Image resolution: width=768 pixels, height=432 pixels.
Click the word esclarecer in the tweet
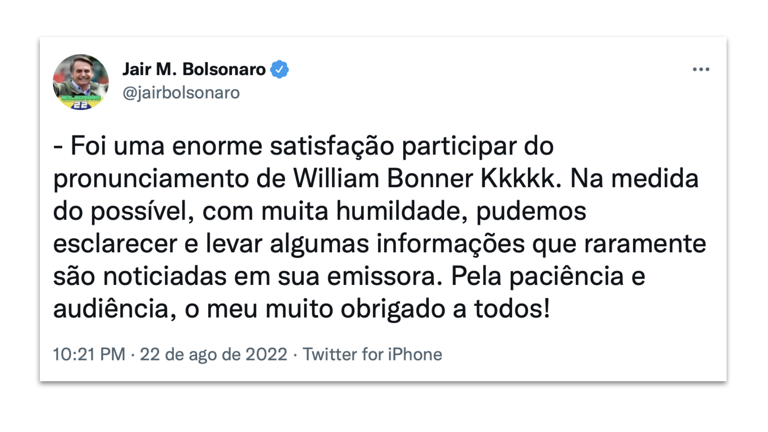(115, 244)
